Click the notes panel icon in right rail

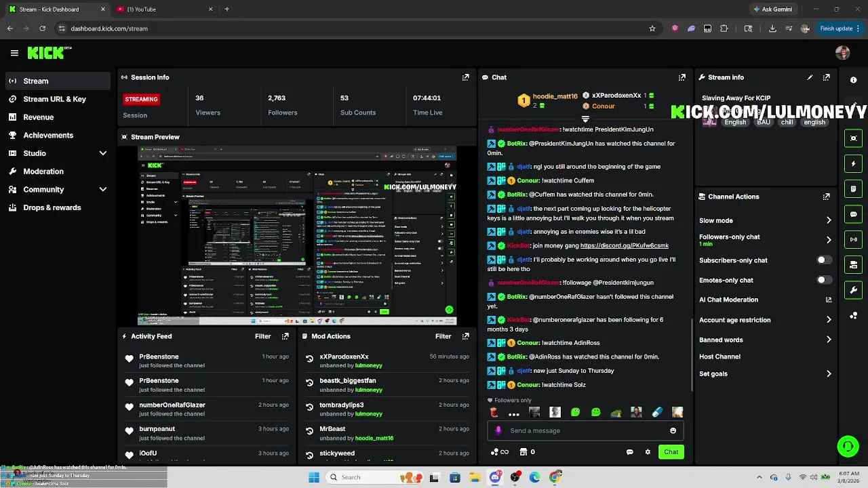coord(853,188)
